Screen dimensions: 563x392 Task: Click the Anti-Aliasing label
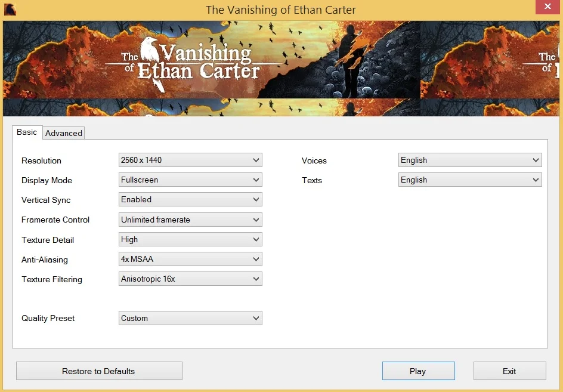coord(45,260)
